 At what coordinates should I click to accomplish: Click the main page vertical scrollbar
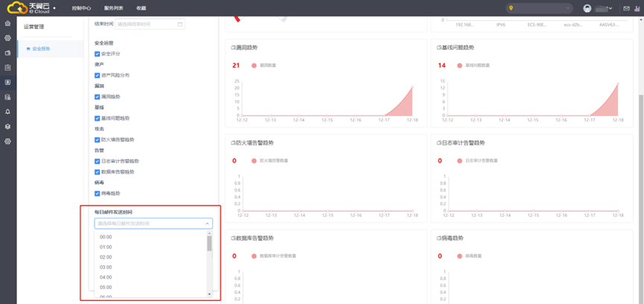[x=642, y=198]
